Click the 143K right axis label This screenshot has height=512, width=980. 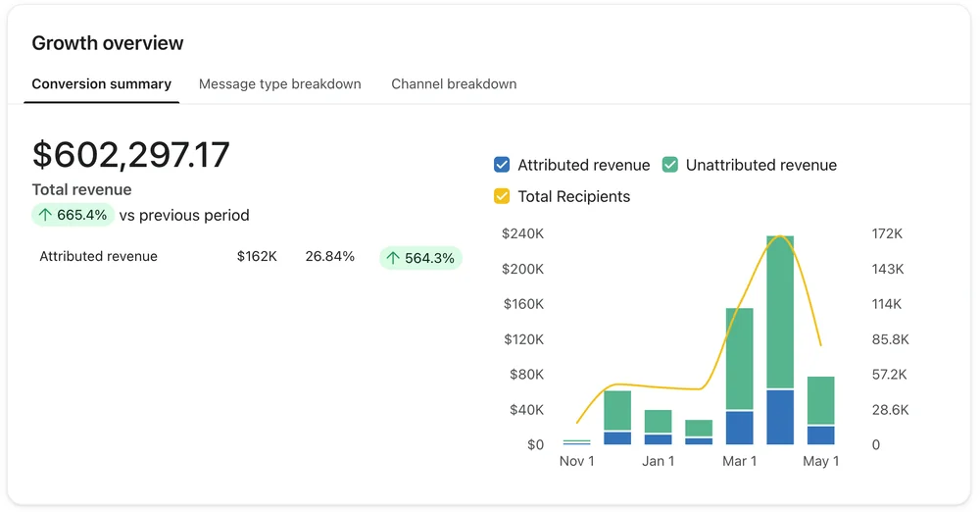click(888, 269)
